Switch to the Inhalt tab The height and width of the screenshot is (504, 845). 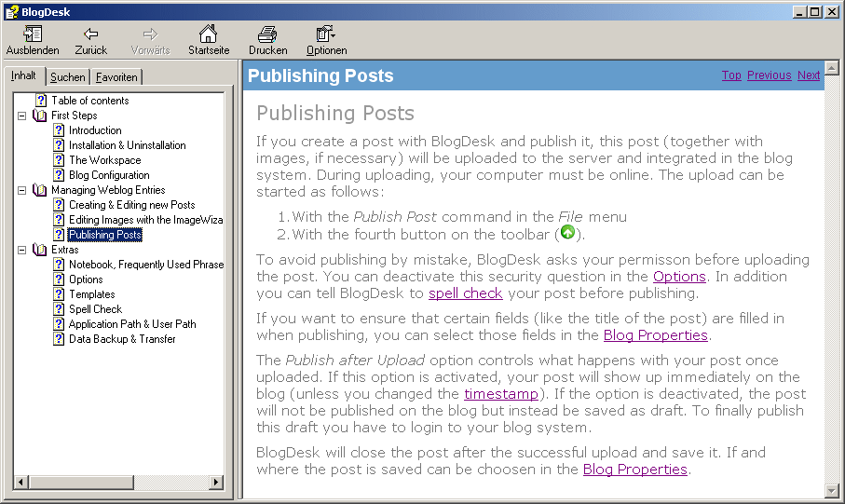coord(23,75)
